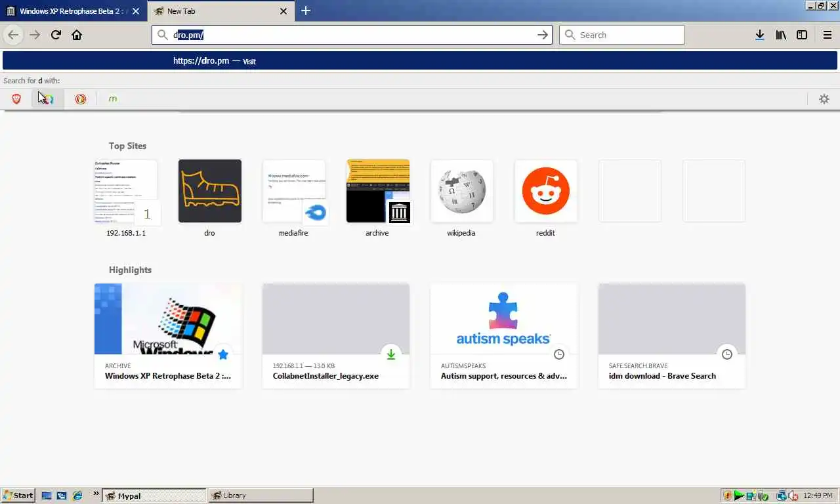
Task: Click the green download badge on CollabnetInstaller card
Action: click(391, 354)
